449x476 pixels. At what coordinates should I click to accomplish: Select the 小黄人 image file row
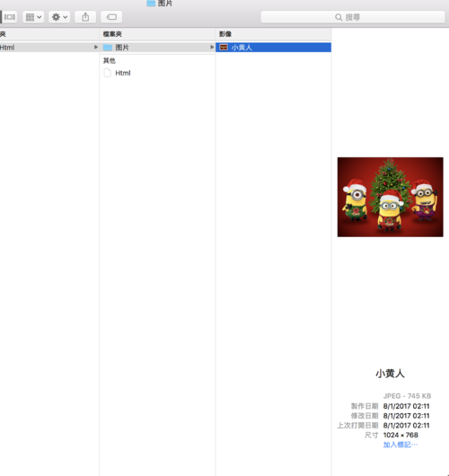coord(273,47)
